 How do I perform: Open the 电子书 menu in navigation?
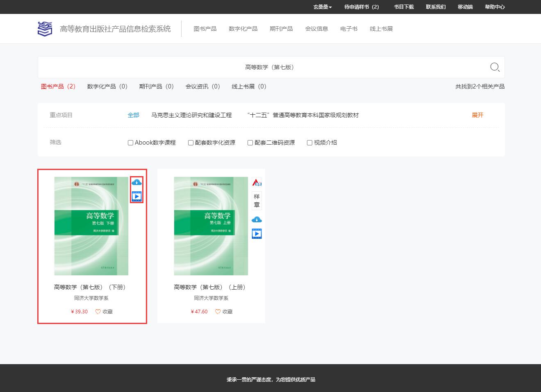348,29
